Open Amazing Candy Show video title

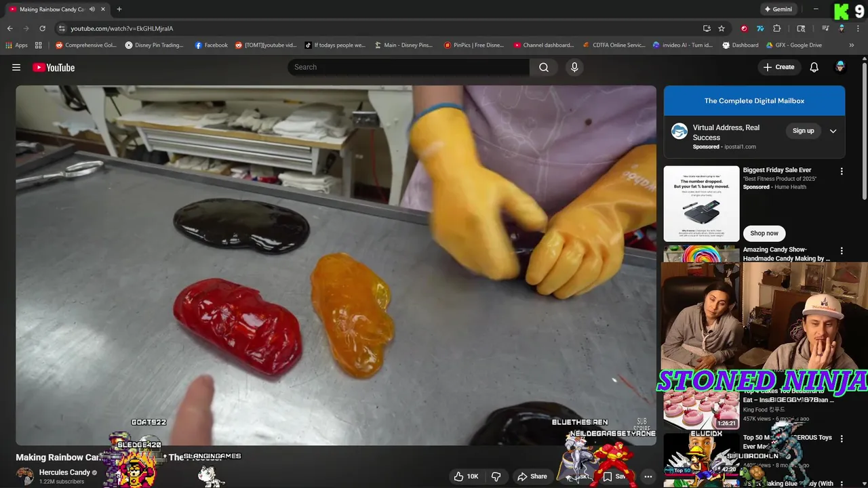click(787, 254)
